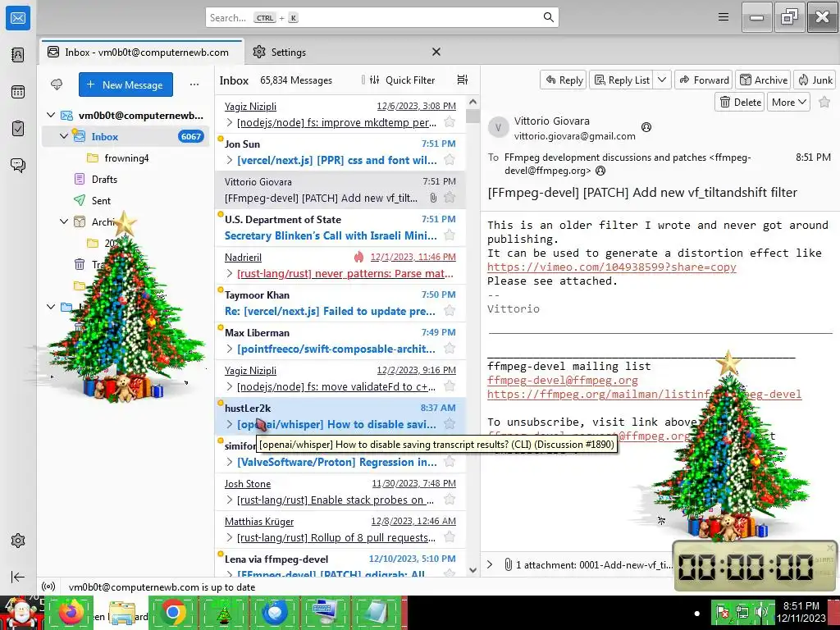Collapse the Inbox folder tree

click(x=64, y=136)
